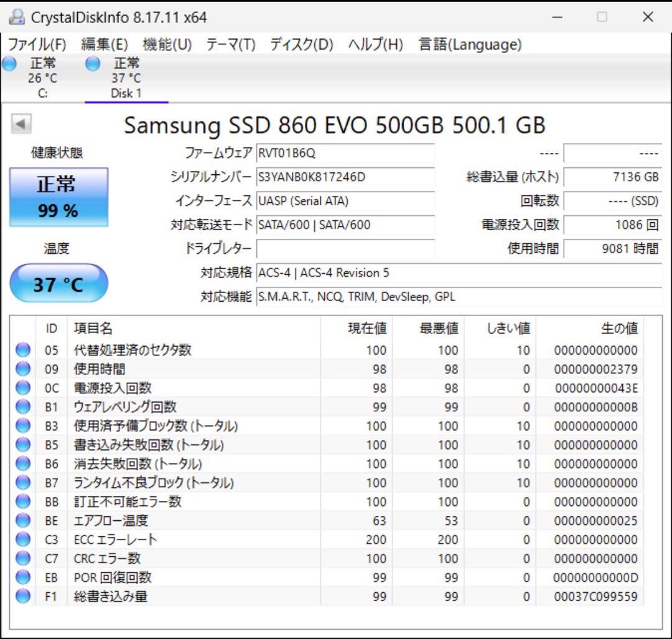Image resolution: width=672 pixels, height=639 pixels.
Task: Open the テーマ(T) menu
Action: (231, 44)
